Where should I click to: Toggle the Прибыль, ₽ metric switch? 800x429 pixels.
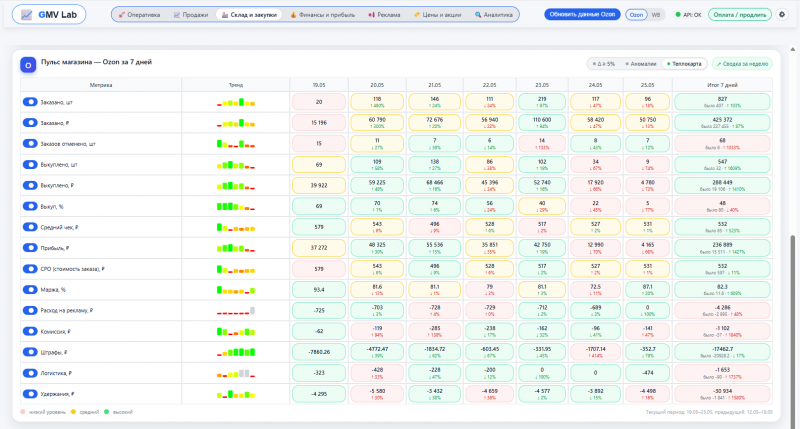(30, 248)
